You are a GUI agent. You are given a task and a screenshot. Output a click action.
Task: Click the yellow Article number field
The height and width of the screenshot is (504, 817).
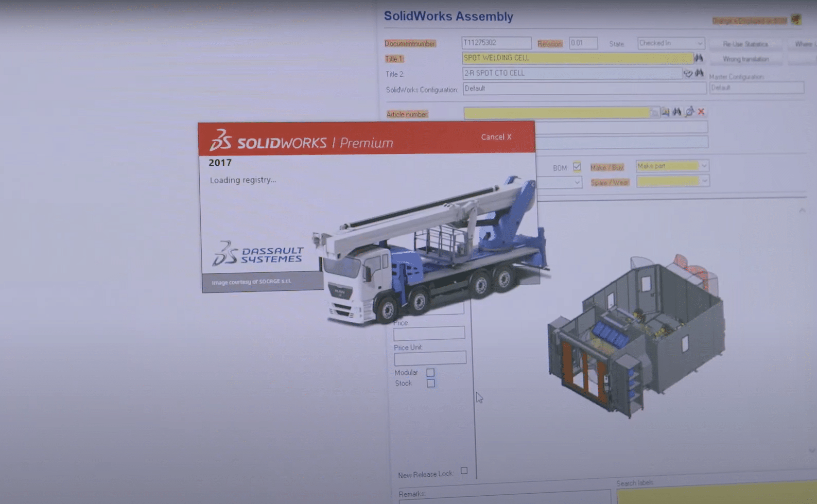click(557, 113)
